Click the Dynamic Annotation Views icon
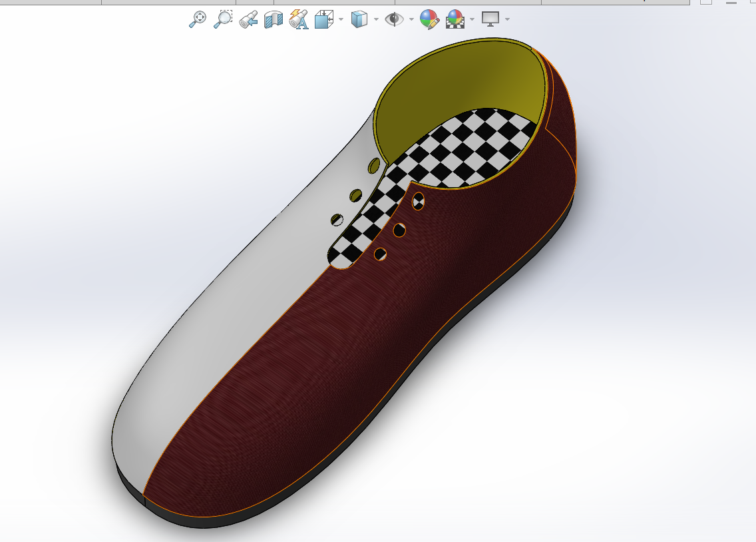Viewport: 756px width, 542px height. click(x=298, y=20)
